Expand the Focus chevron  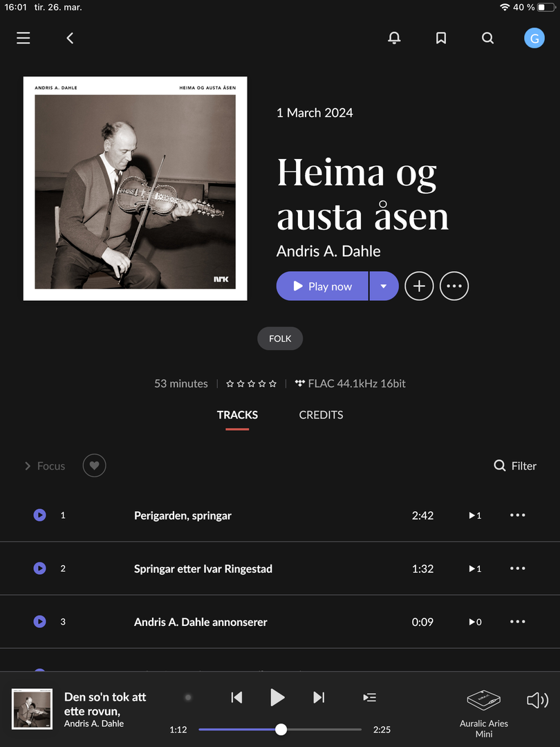[28, 466]
